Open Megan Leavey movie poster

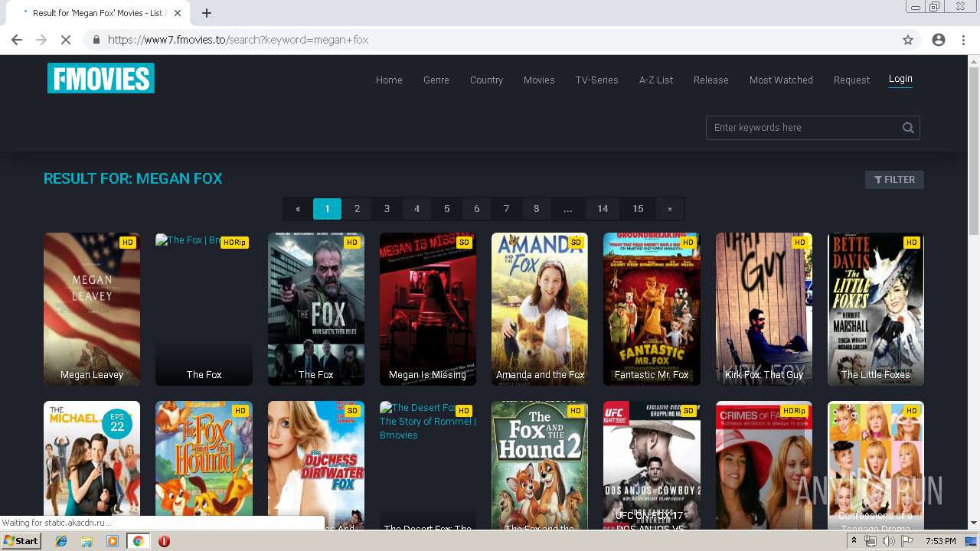tap(92, 309)
